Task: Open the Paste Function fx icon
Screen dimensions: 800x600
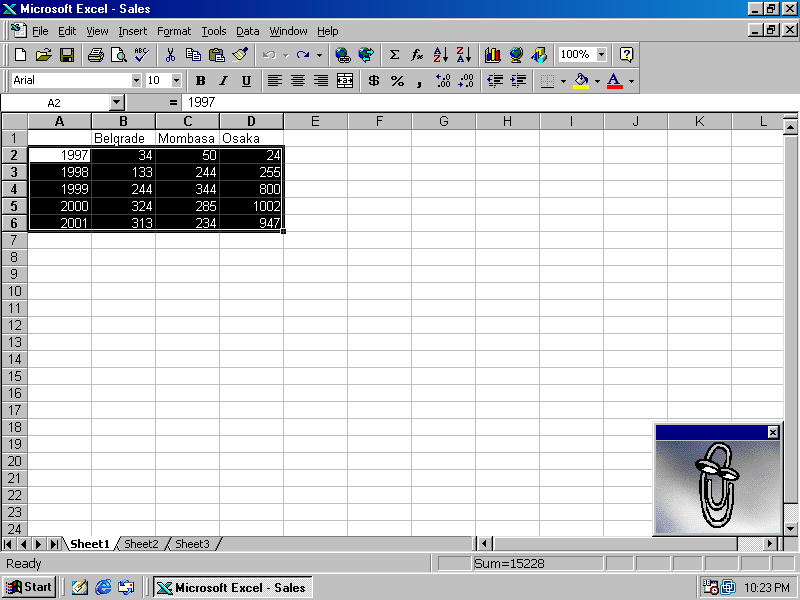Action: click(417, 55)
